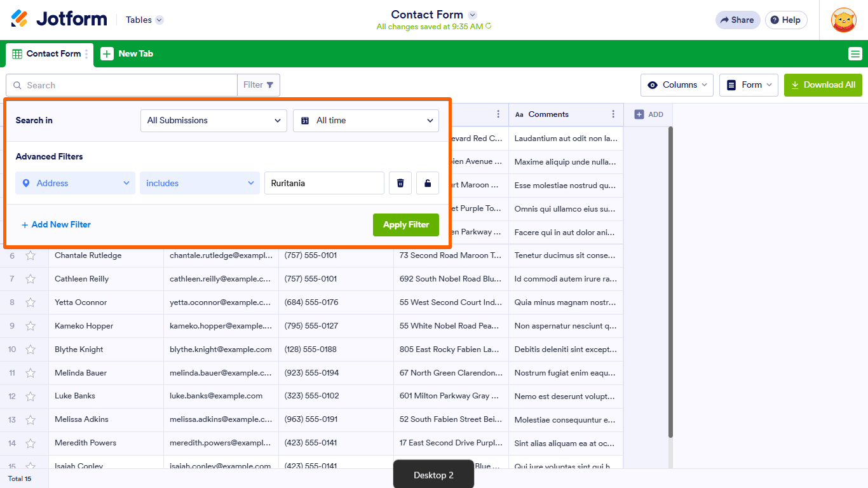The image size is (868, 488).
Task: Open the All Submissions dropdown
Action: pyautogui.click(x=214, y=121)
